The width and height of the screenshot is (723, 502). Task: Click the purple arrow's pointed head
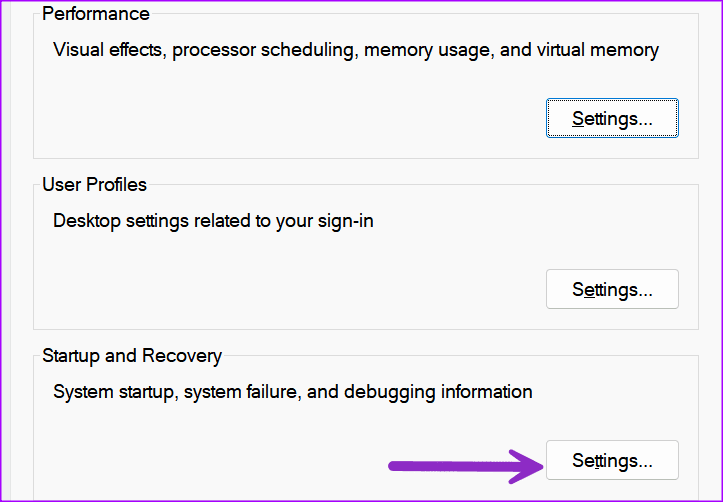pos(527,467)
